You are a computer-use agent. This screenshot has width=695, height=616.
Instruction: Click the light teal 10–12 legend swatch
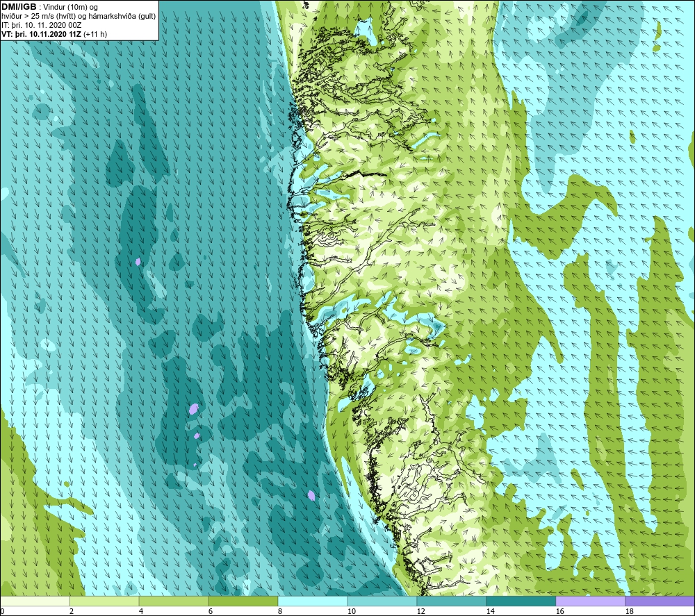(x=382, y=601)
